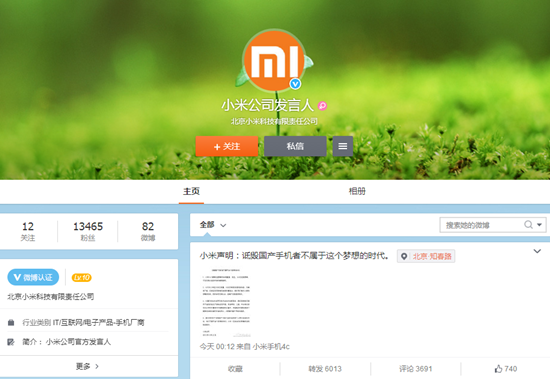The image size is (550, 379).
Task: Switch to the 主页 tab
Action: (x=191, y=191)
